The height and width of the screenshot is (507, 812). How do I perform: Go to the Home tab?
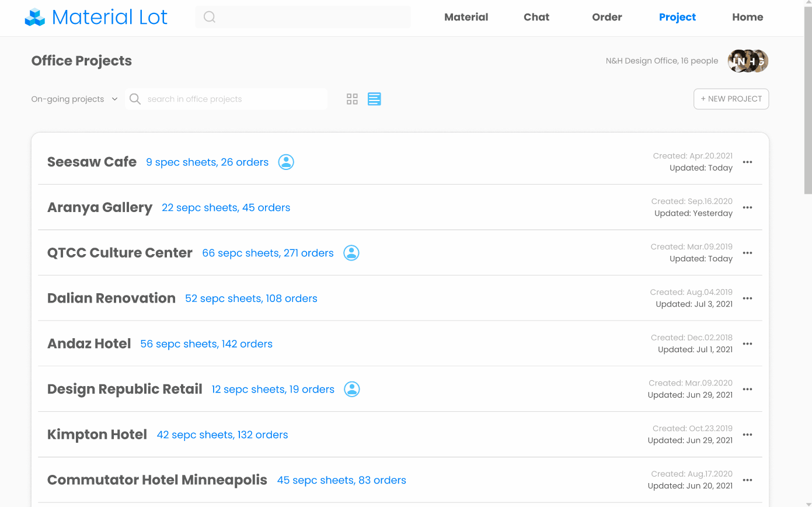coord(748,17)
